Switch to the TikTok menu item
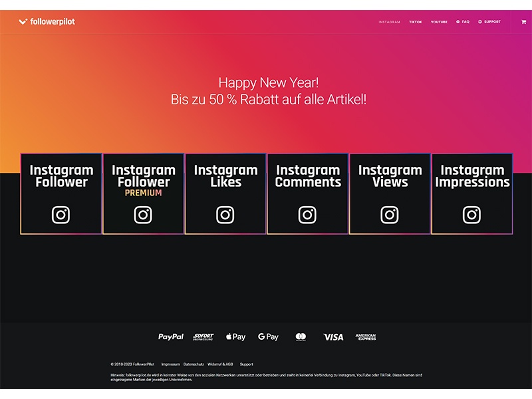Viewport: 532px width, 399px height. click(416, 22)
